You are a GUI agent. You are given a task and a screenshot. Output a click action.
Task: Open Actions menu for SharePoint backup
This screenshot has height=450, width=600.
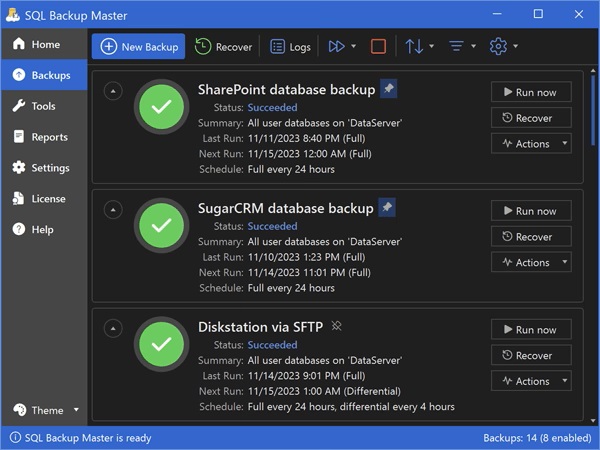[x=531, y=143]
